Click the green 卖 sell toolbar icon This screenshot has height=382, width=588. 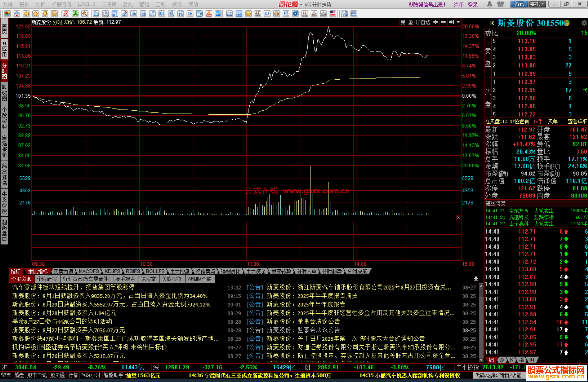tap(75, 14)
